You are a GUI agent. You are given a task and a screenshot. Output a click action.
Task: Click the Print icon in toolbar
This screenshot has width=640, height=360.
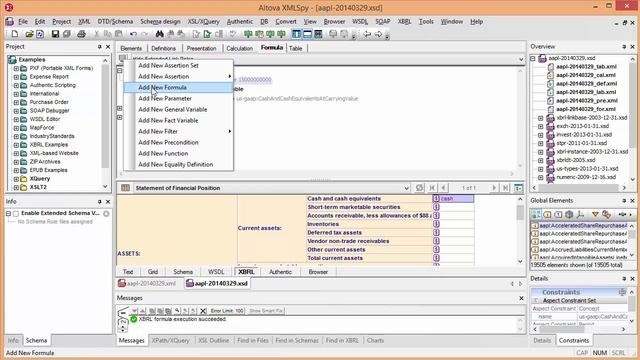tap(81, 34)
